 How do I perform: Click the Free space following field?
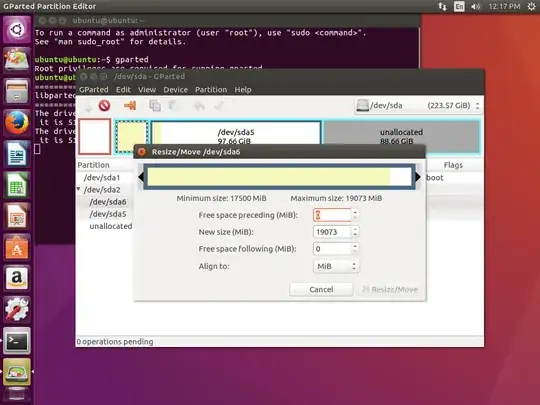[332, 249]
